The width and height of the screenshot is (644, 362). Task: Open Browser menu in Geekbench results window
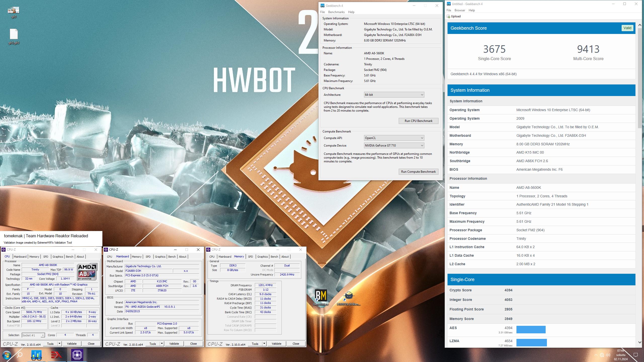[x=460, y=10]
